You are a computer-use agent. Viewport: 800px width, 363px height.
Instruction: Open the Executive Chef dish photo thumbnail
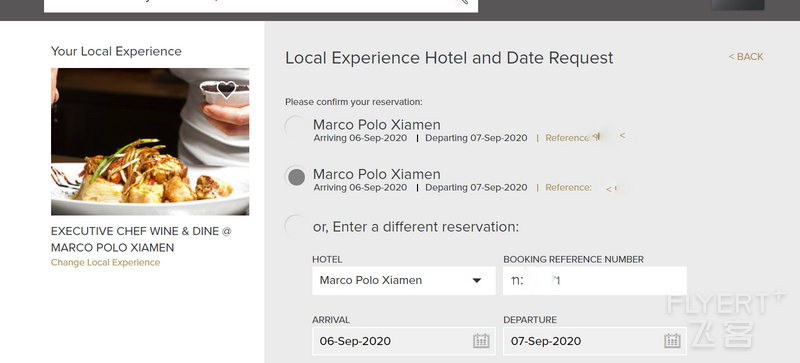point(150,141)
